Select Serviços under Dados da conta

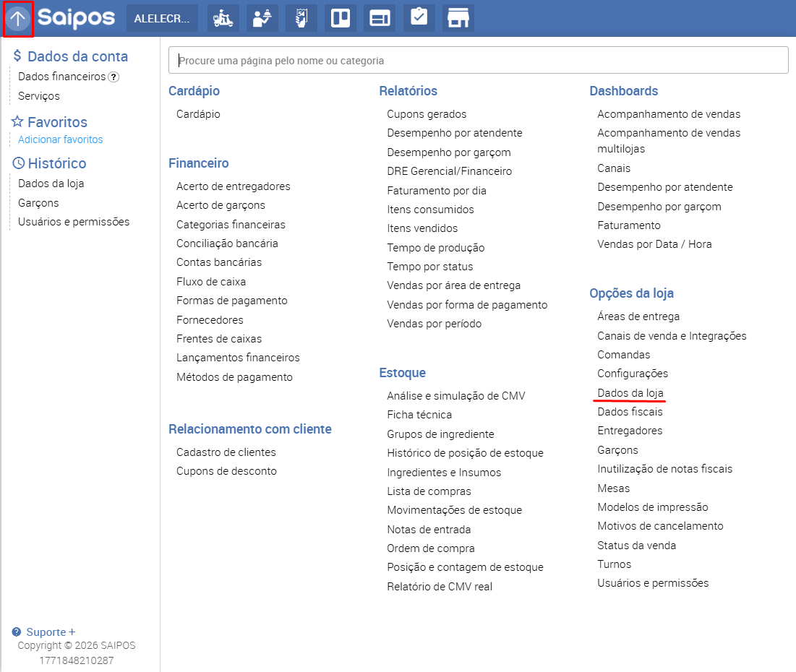(x=39, y=96)
